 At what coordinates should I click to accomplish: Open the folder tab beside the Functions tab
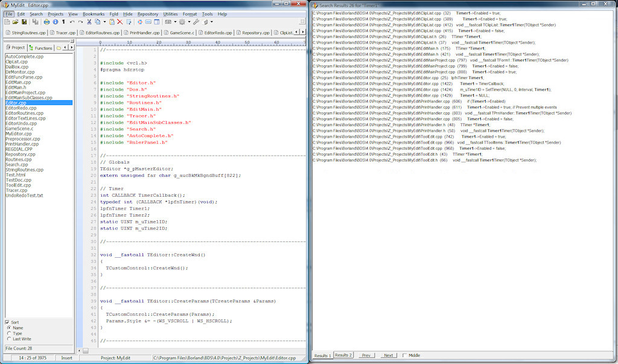pos(59,48)
